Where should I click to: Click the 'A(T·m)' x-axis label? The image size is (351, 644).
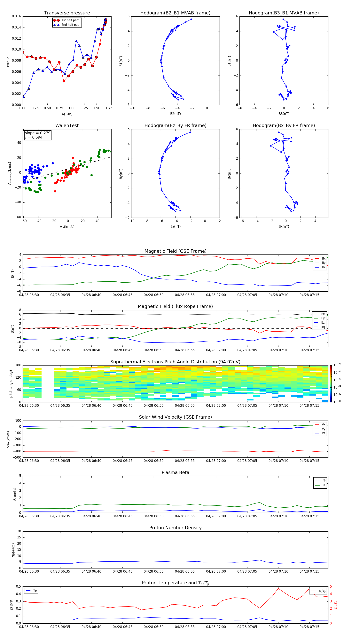click(67, 114)
